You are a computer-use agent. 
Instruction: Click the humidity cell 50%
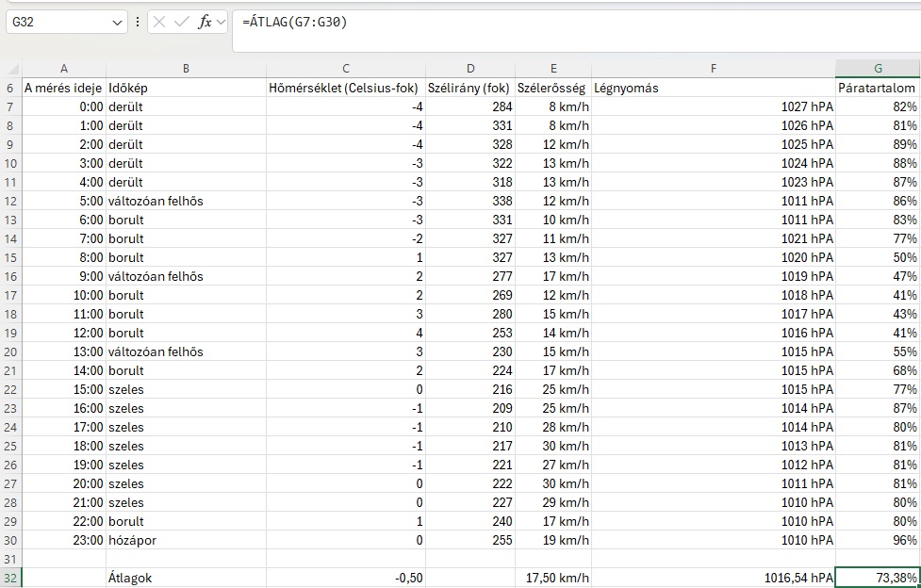[878, 258]
